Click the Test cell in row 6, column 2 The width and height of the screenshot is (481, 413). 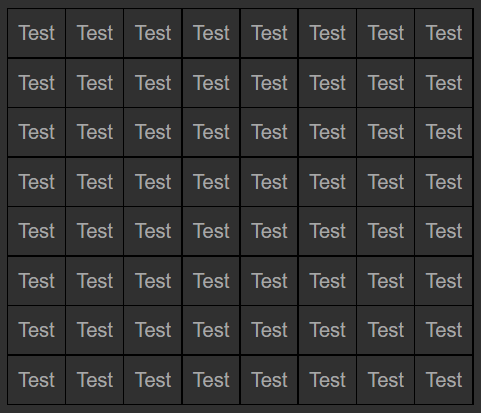click(x=95, y=281)
